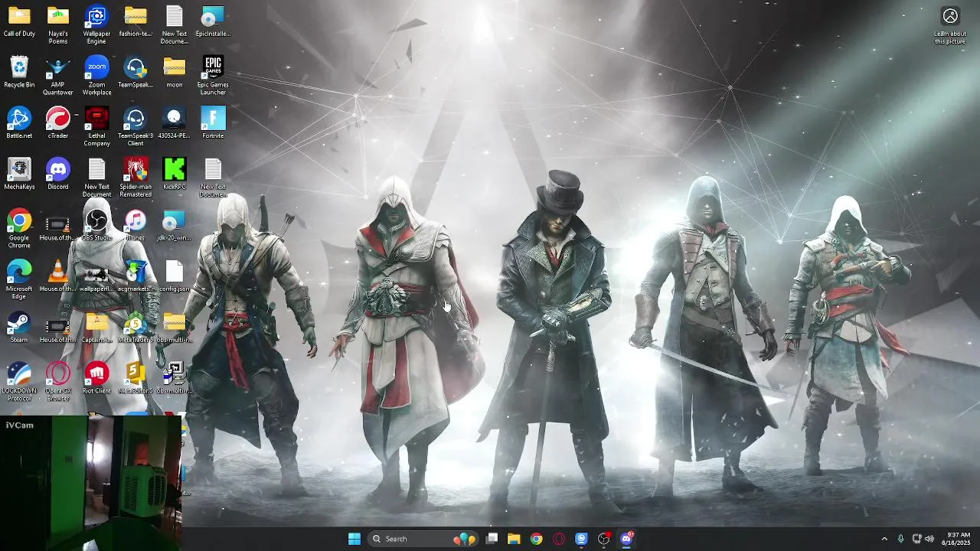Image resolution: width=980 pixels, height=551 pixels.
Task: Switch to OBS Studio on the taskbar
Action: 604,539
